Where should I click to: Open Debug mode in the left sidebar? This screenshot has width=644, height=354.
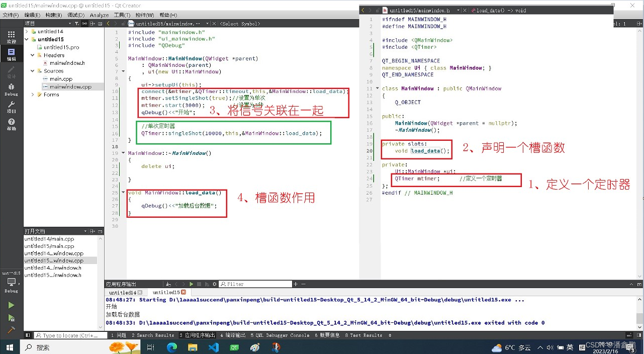[11, 89]
